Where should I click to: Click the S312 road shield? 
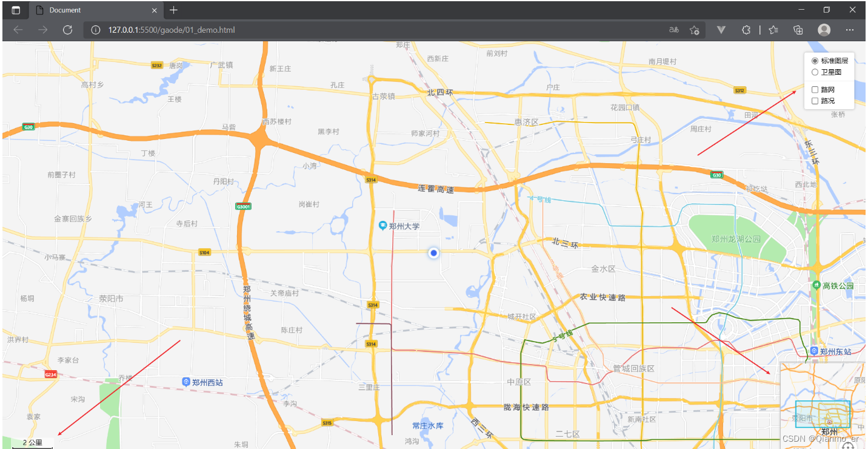tap(739, 90)
